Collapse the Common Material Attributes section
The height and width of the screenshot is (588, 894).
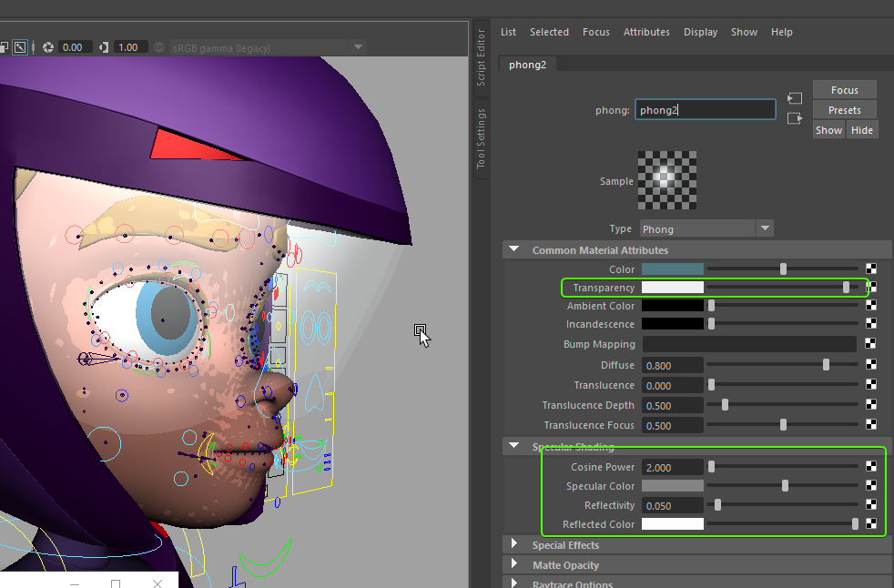tap(515, 249)
